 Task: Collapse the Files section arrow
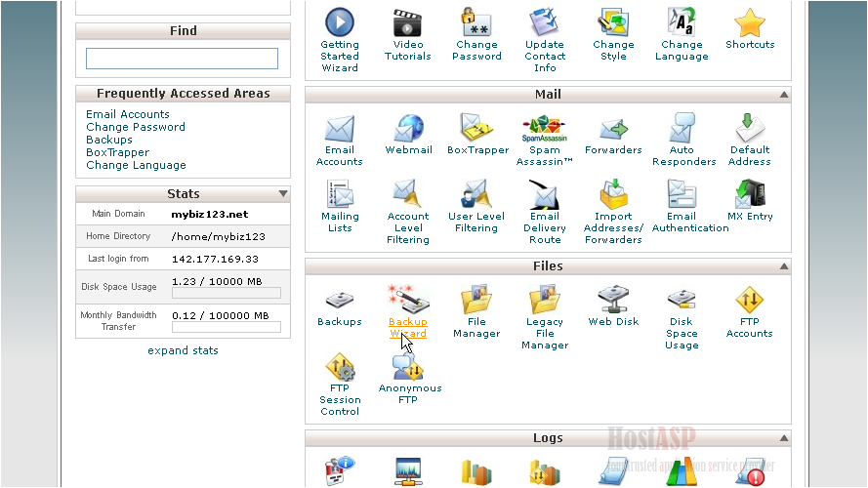pos(783,266)
